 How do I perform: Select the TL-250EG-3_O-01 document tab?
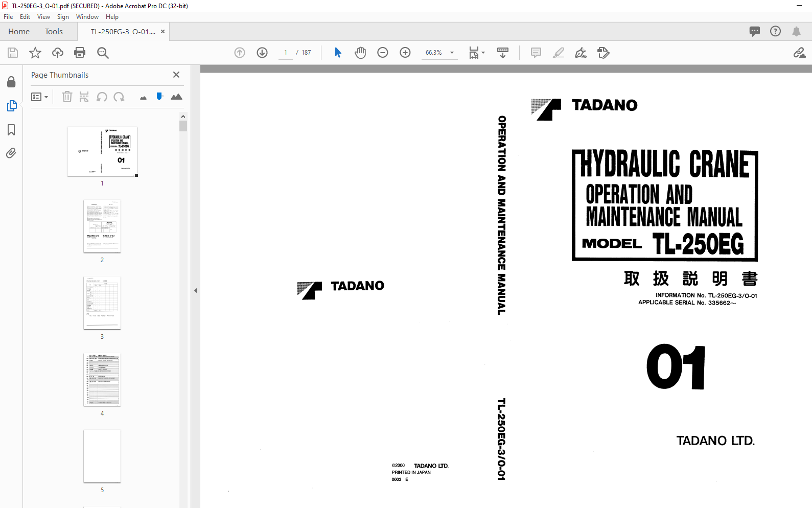click(x=123, y=31)
